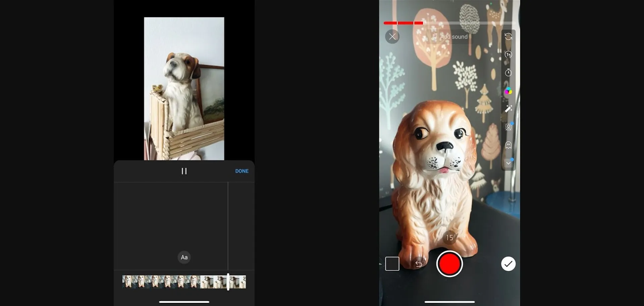This screenshot has height=306, width=644.
Task: Tap DONE to finish trimming
Action: 241,171
